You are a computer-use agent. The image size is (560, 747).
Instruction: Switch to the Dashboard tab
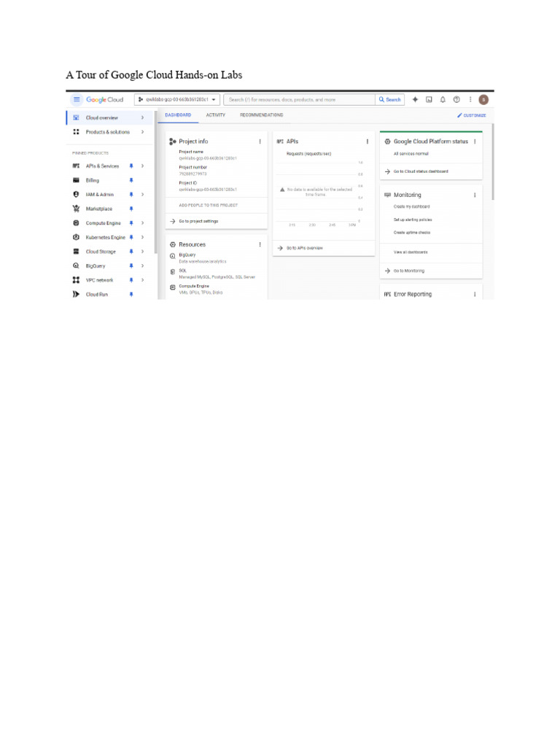pos(178,115)
